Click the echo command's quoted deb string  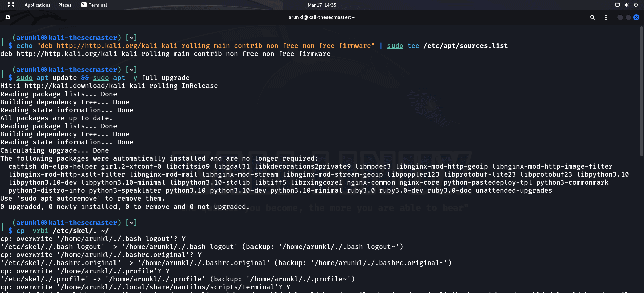coord(205,46)
